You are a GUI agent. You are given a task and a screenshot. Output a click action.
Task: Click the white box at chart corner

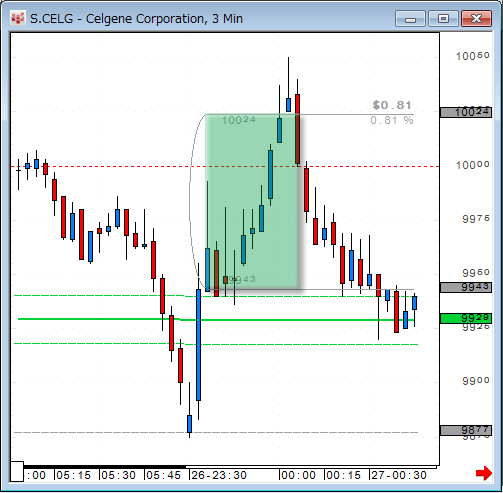click(x=17, y=471)
